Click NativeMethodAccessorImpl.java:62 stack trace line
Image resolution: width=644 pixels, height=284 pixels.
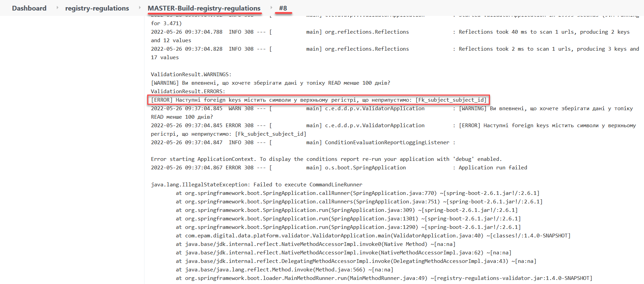tap(343, 253)
